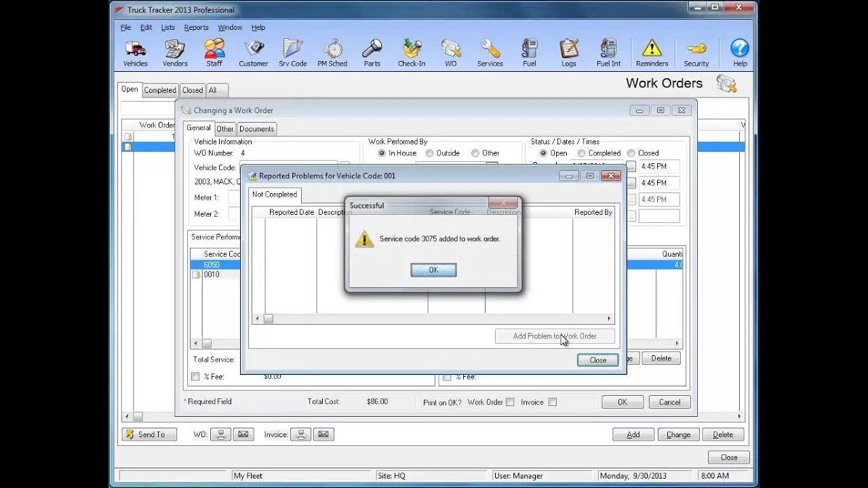868x488 pixels.
Task: Open the Fuel Int toolbar icon
Action: (x=608, y=53)
